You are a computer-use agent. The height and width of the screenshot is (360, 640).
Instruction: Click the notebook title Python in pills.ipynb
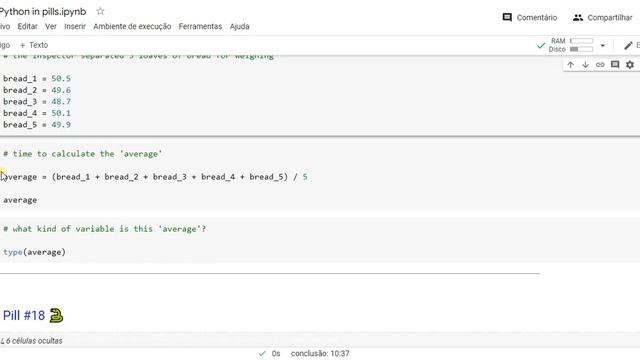tap(43, 11)
